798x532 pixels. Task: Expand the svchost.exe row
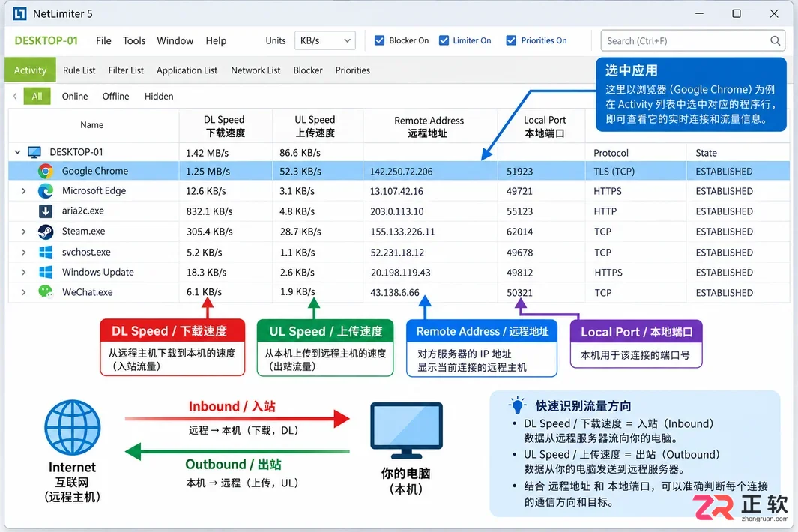click(23, 252)
